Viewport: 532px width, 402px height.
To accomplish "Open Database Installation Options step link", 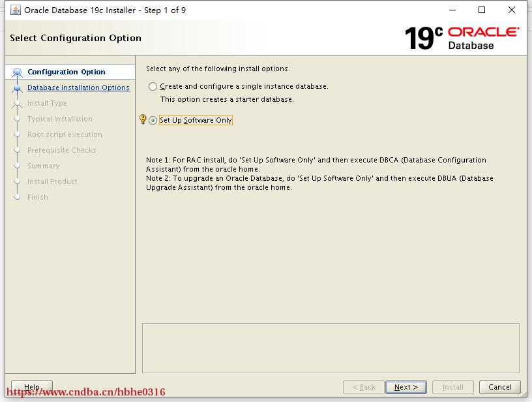I will coord(78,87).
